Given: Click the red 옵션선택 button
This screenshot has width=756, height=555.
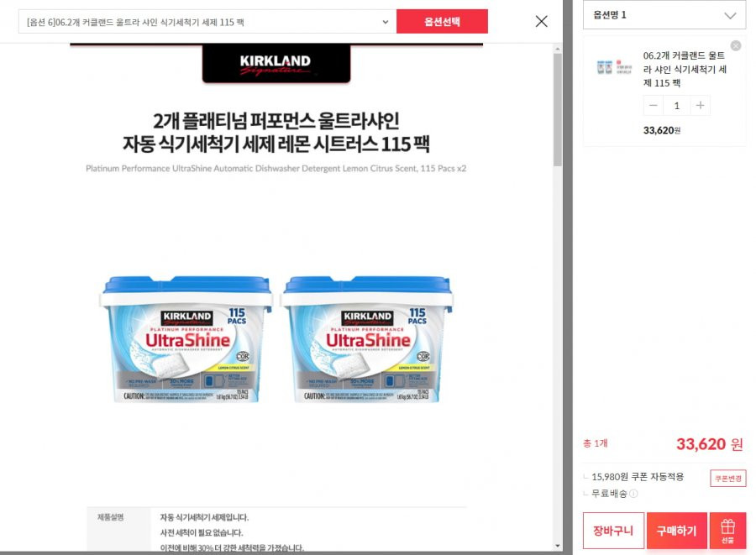Looking at the screenshot, I should (x=442, y=22).
